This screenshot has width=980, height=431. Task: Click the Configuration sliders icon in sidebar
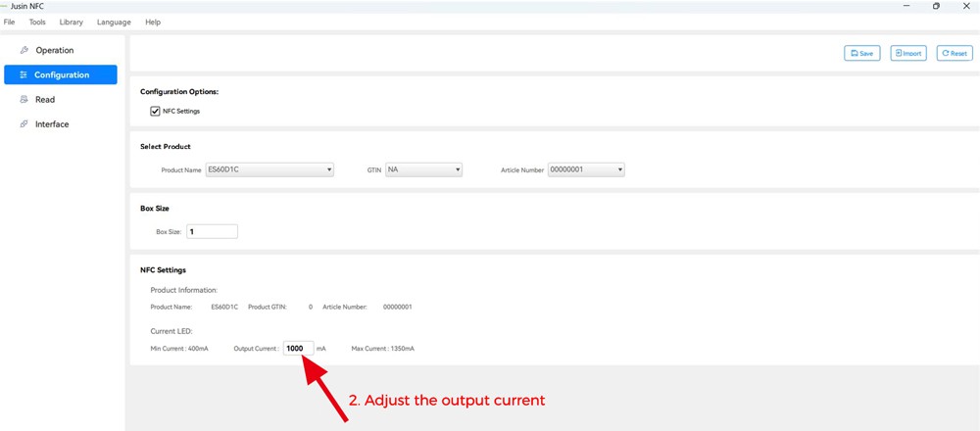click(x=24, y=74)
